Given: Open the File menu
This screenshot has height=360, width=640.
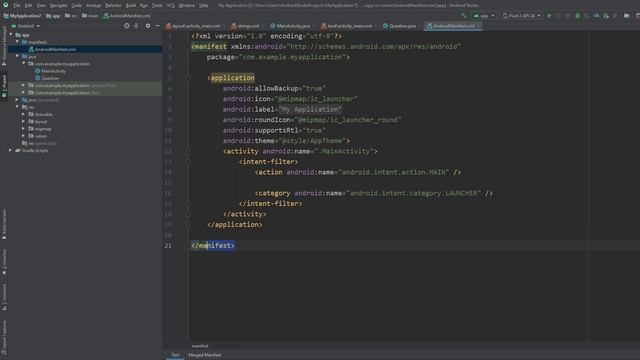Looking at the screenshot, I should coord(17,6).
